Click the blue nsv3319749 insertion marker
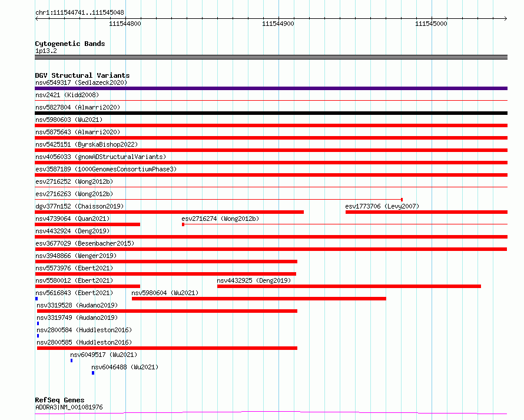This screenshot has width=524, height=420. pyautogui.click(x=38, y=323)
